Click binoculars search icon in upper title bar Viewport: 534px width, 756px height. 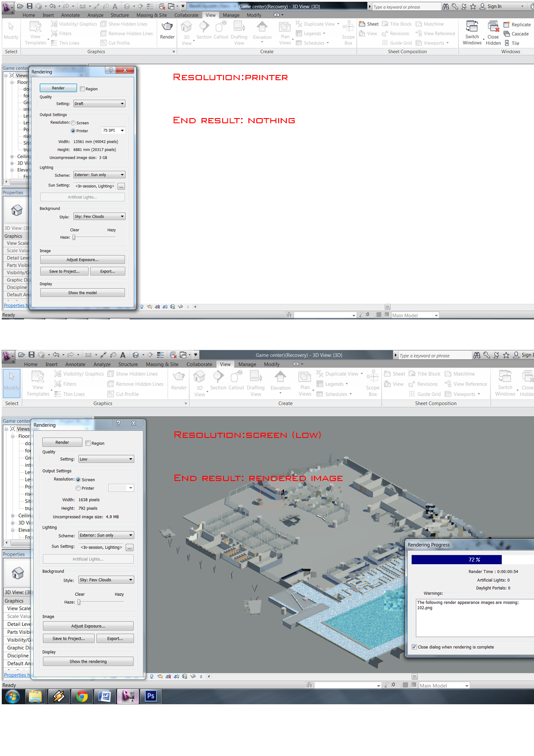point(446,6)
